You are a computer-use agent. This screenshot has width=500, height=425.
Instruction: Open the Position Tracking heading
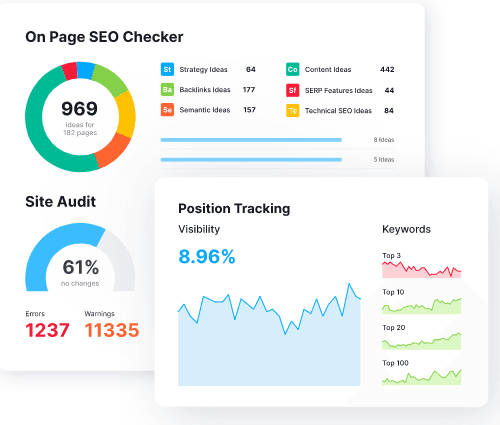click(x=234, y=209)
